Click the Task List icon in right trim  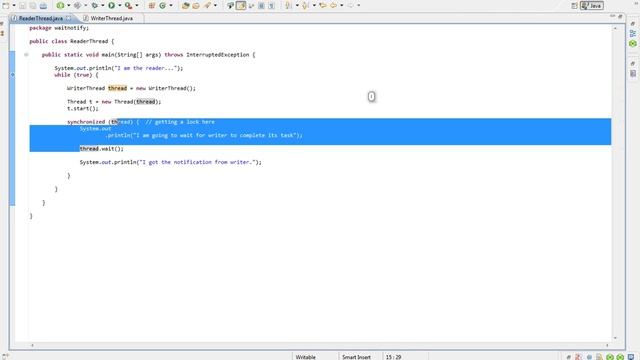(633, 73)
